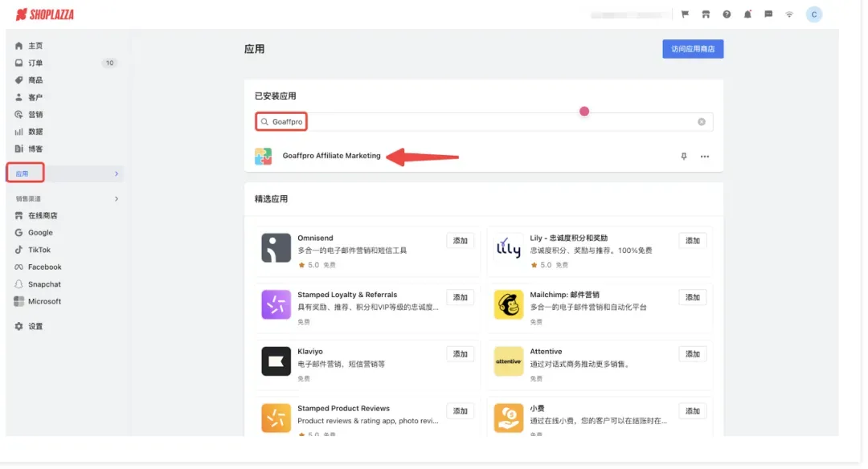The height and width of the screenshot is (469, 868).
Task: Open more options for Goaffpro app
Action: coord(705,157)
